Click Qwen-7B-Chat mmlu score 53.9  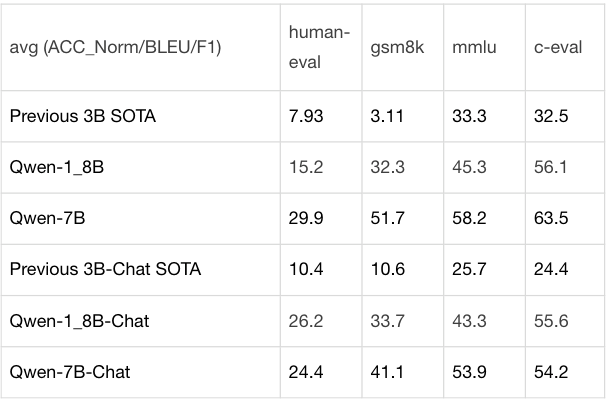pos(469,372)
